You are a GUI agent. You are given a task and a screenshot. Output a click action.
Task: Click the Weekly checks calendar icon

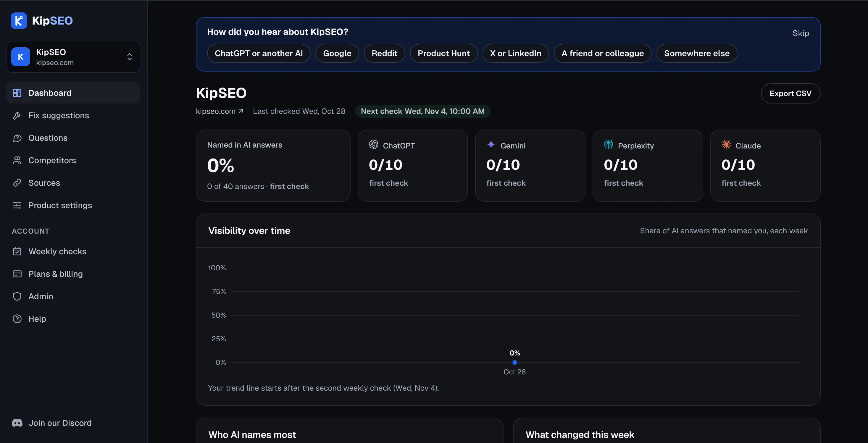[17, 251]
